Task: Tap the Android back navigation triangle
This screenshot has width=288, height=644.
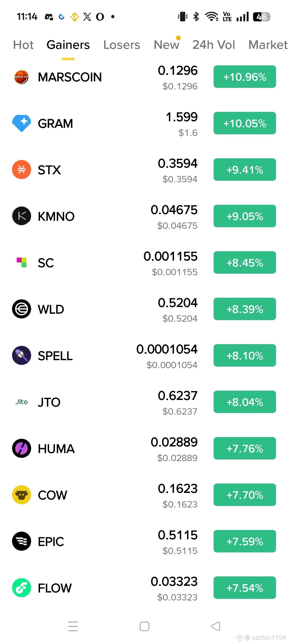Action: (x=215, y=626)
